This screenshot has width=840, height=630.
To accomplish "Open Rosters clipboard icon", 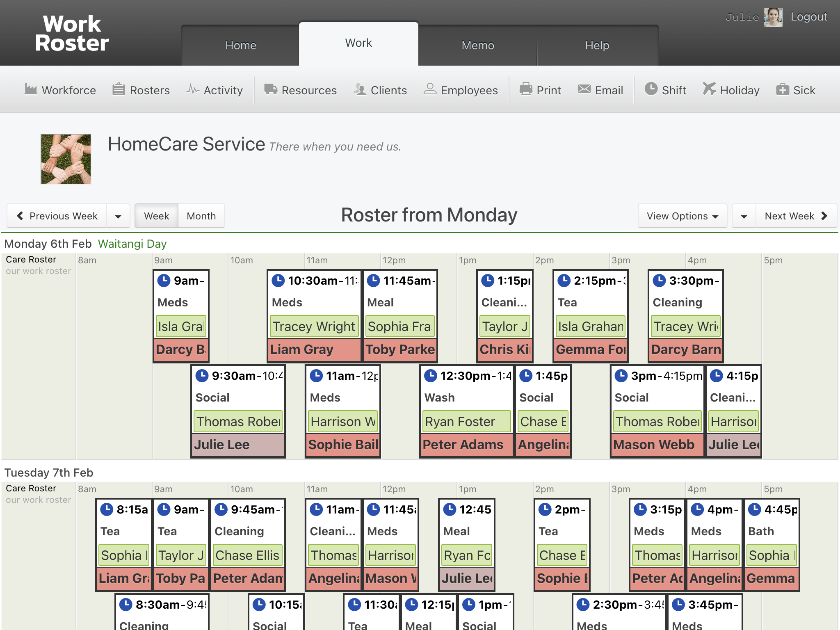I will point(119,89).
